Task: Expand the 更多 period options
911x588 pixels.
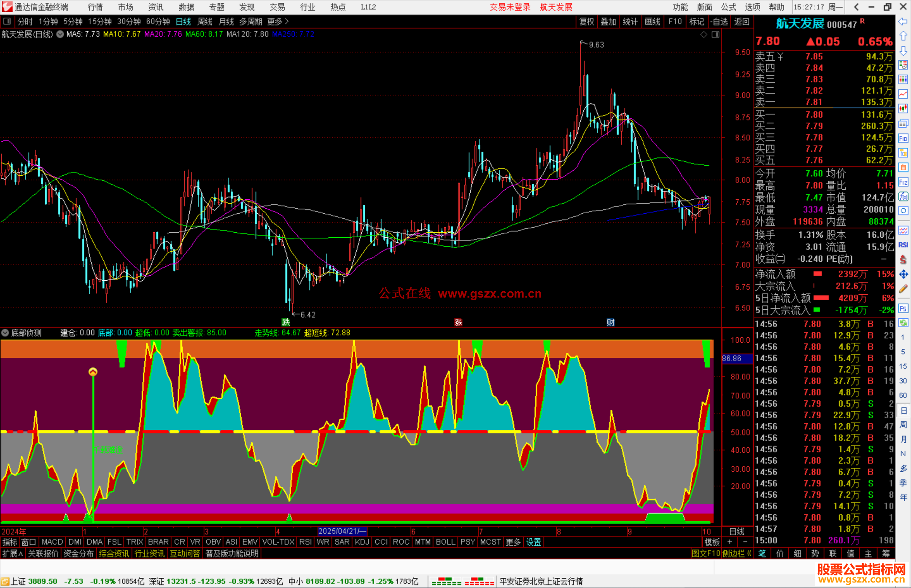Action: (x=278, y=21)
